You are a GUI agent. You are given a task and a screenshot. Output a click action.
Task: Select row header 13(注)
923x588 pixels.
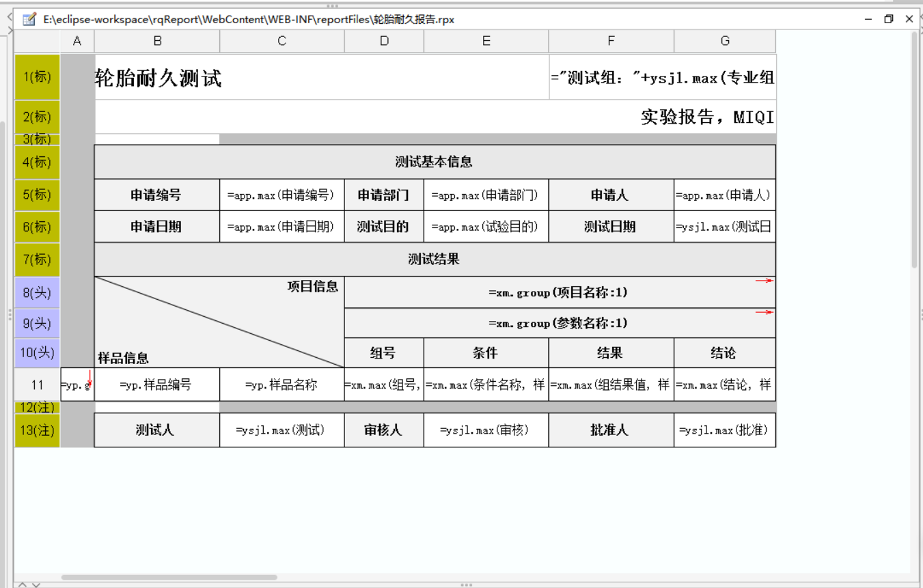pos(38,430)
